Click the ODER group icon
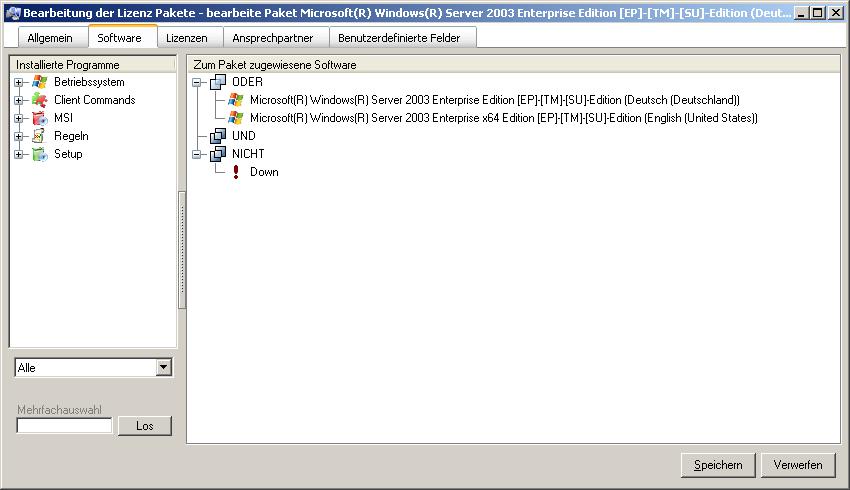Viewport: 850px width, 490px height. click(x=218, y=82)
